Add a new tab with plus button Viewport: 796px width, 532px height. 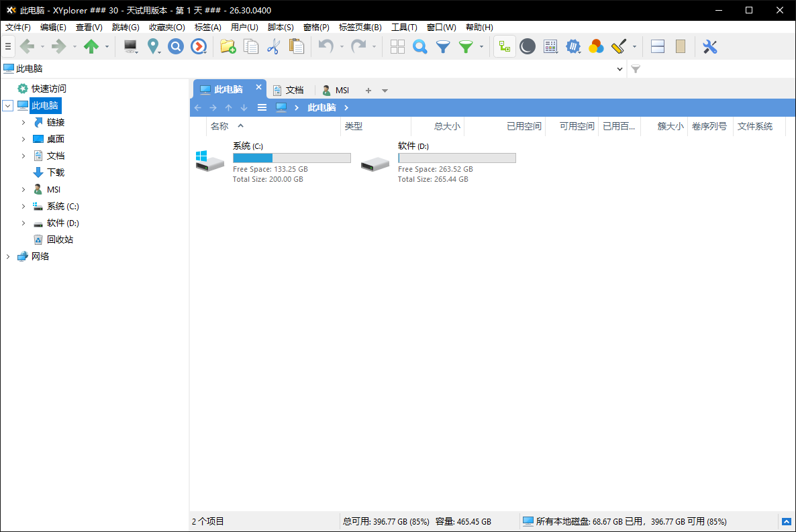click(368, 91)
